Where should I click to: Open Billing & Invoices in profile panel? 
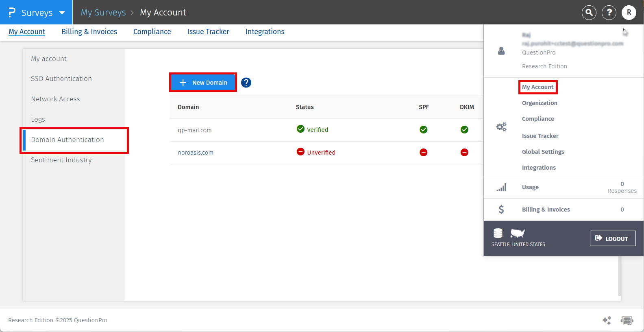(546, 210)
